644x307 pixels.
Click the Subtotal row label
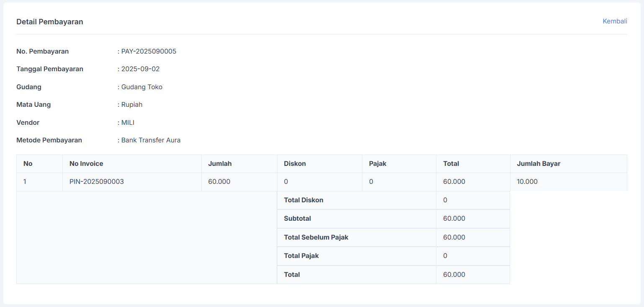click(297, 219)
